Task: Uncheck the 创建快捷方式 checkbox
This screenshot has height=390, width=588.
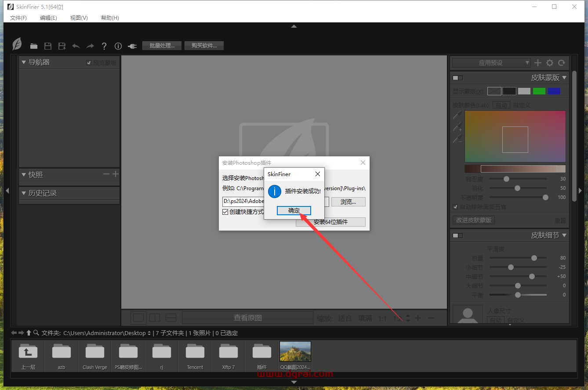Action: pyautogui.click(x=225, y=212)
